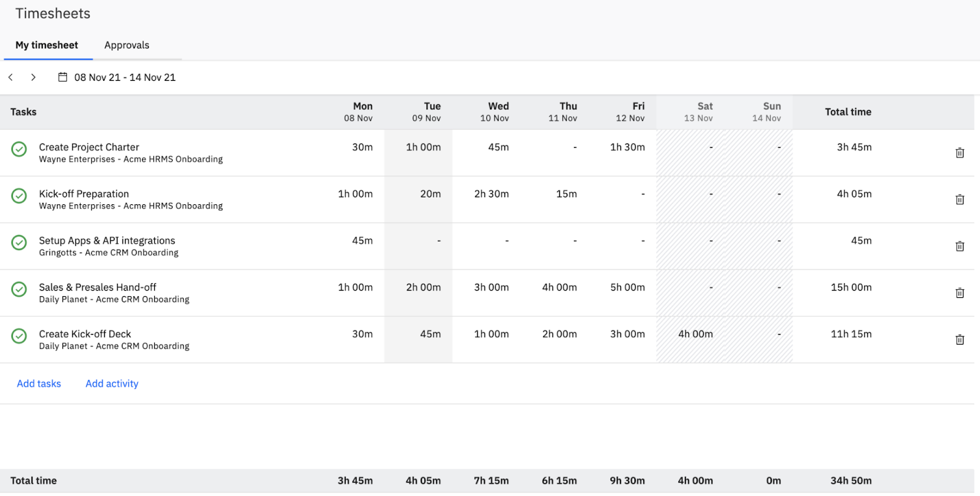Go to the previous week with left arrow
980x496 pixels.
click(x=10, y=77)
